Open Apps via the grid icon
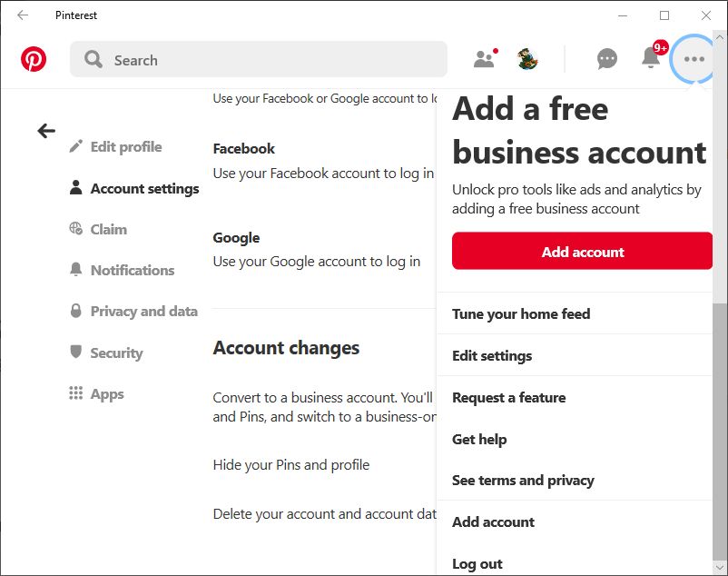 coord(76,392)
